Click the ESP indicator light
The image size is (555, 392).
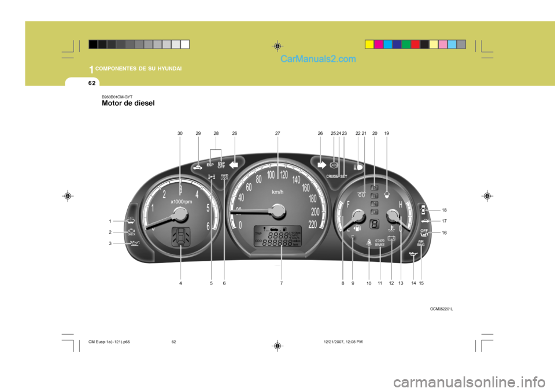210,165
